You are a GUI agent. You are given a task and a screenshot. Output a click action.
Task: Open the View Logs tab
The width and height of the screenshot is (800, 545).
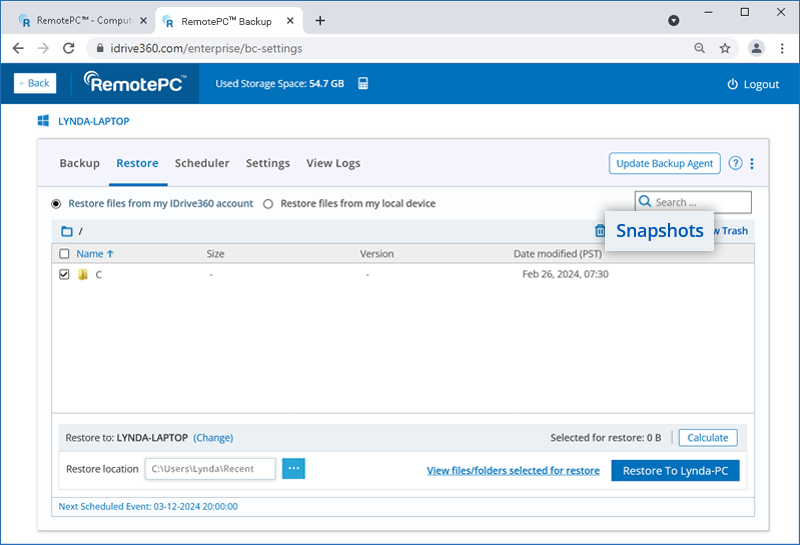pyautogui.click(x=333, y=163)
